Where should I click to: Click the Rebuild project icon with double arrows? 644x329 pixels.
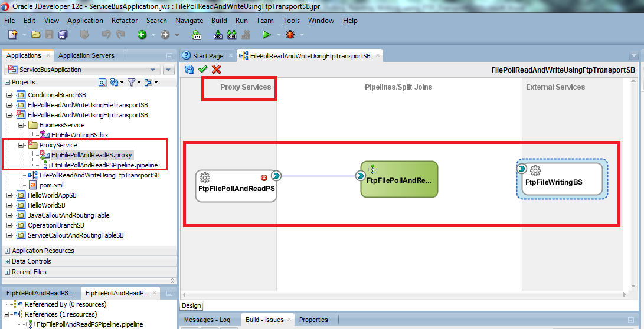coord(231,35)
